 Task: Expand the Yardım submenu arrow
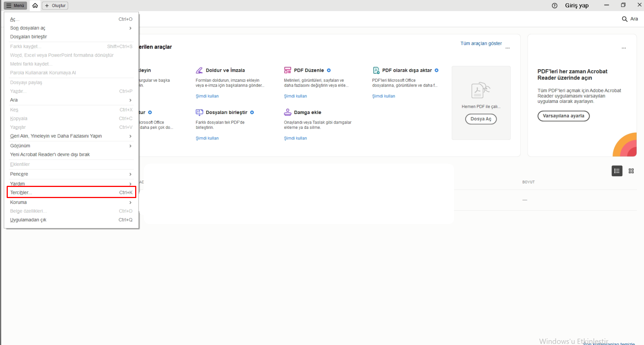[130, 184]
